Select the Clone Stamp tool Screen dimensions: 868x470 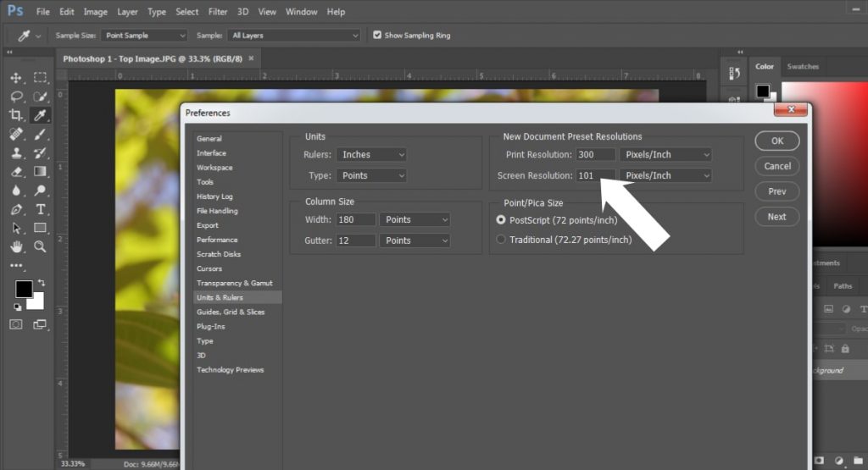(16, 153)
